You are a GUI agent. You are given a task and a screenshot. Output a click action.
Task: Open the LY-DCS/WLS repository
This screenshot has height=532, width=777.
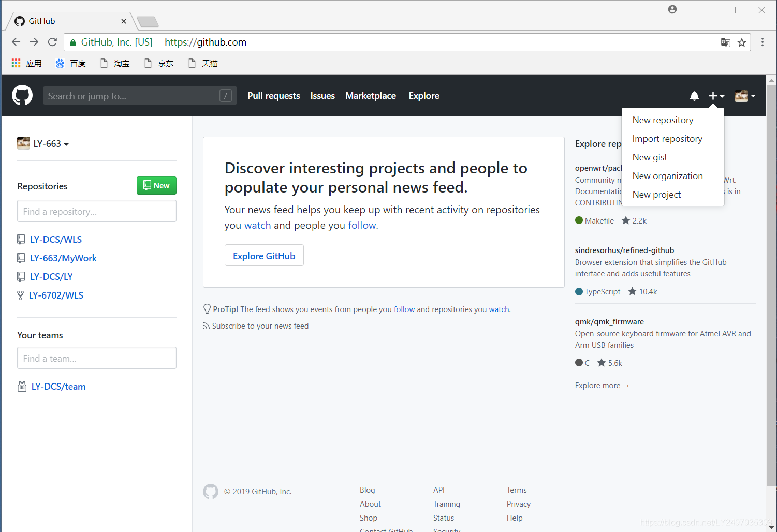[56, 240]
